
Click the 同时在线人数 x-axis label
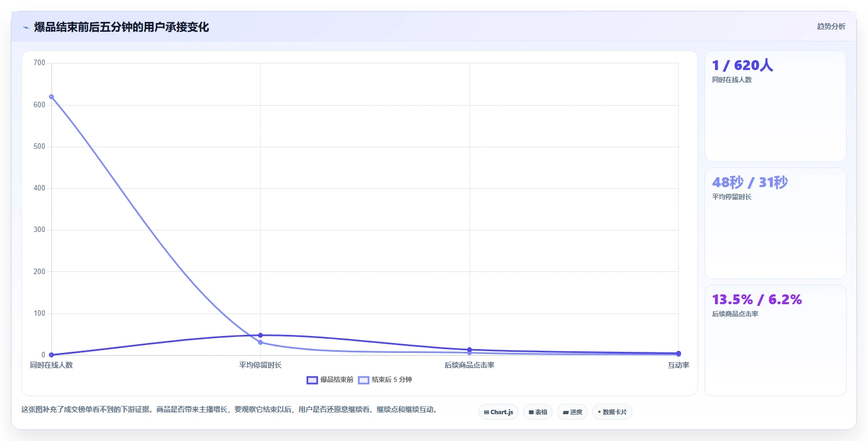pos(51,365)
